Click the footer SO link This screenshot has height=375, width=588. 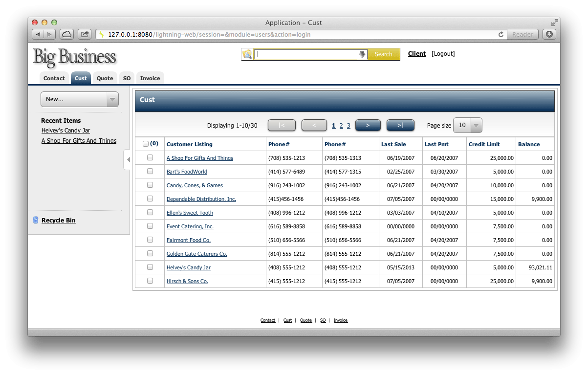(323, 320)
